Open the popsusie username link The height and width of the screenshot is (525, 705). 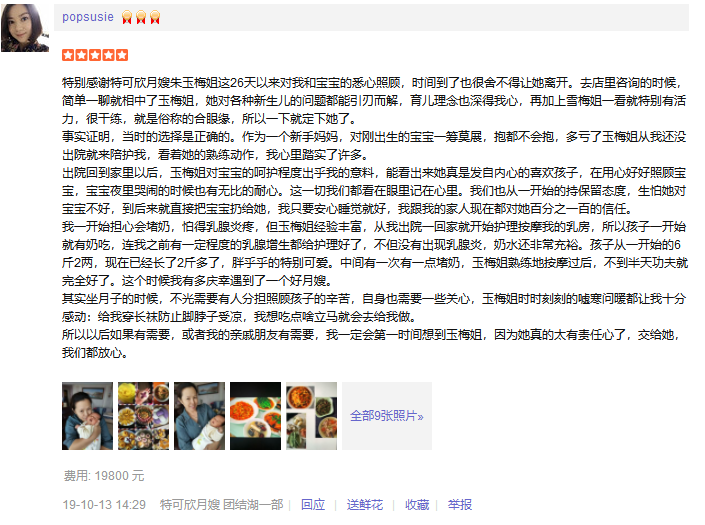click(88, 17)
